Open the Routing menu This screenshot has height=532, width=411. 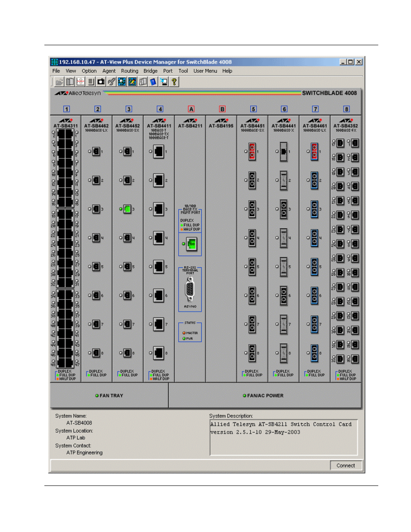(x=130, y=71)
